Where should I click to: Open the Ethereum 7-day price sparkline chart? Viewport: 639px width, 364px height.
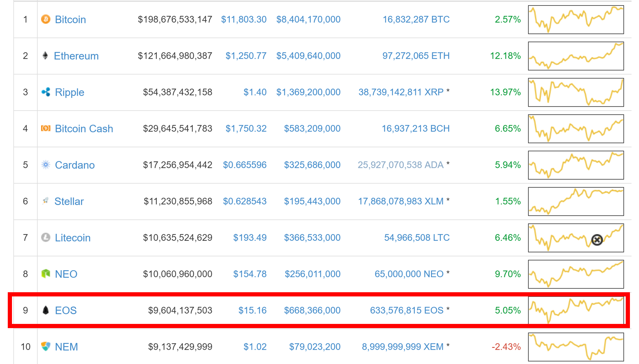(576, 56)
